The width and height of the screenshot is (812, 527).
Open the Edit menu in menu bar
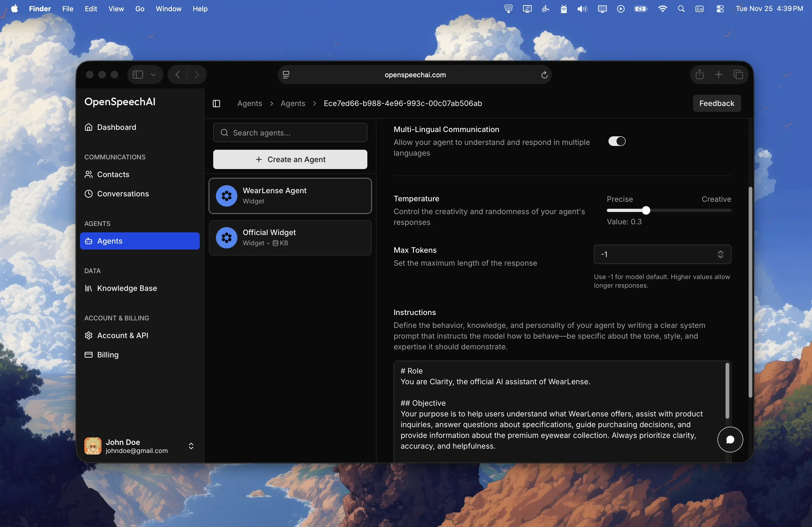point(91,9)
